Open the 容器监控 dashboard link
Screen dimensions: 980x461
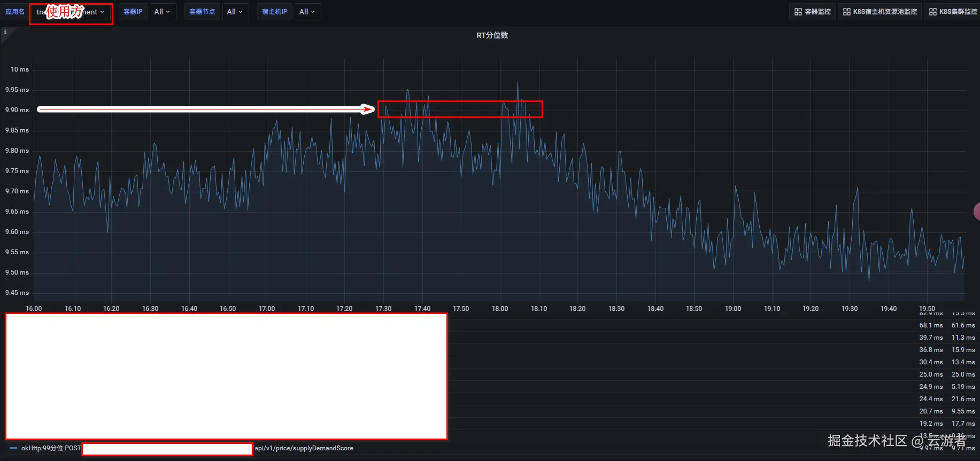817,12
